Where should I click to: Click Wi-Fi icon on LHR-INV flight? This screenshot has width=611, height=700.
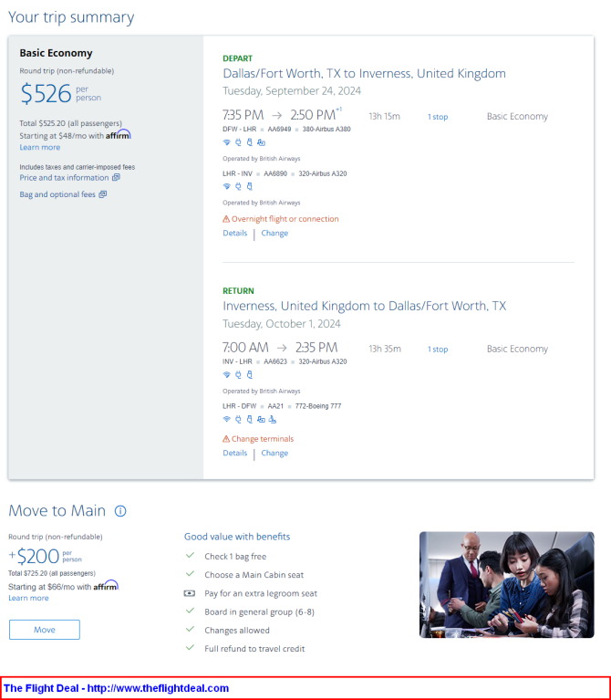(226, 186)
